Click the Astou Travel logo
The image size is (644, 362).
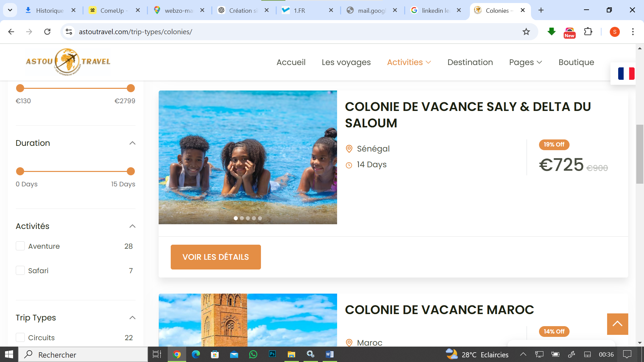(68, 62)
